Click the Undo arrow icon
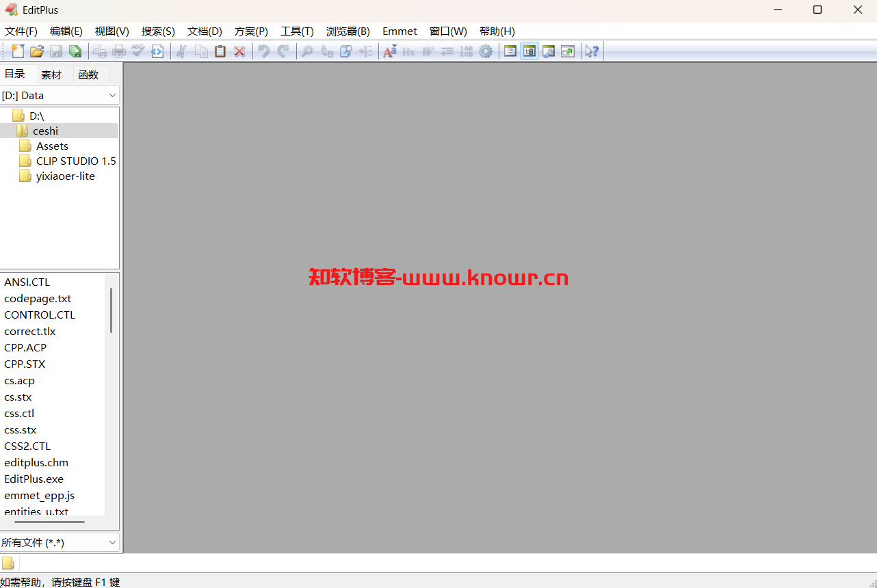Image resolution: width=877 pixels, height=588 pixels. [264, 51]
